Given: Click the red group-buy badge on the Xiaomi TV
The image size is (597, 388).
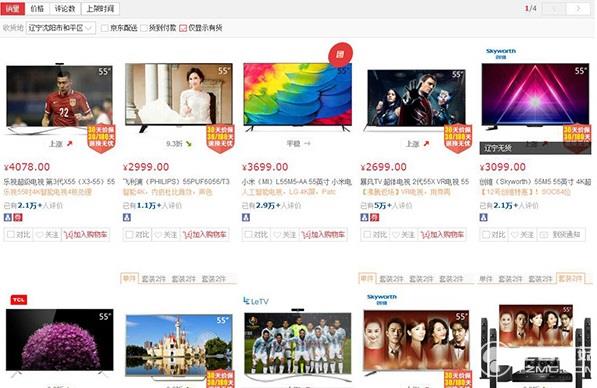Looking at the screenshot, I should tap(340, 54).
